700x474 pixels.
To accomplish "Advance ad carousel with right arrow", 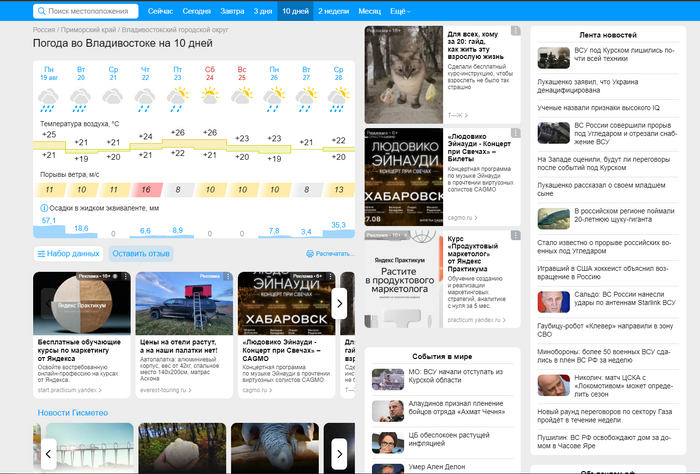I will [339, 304].
